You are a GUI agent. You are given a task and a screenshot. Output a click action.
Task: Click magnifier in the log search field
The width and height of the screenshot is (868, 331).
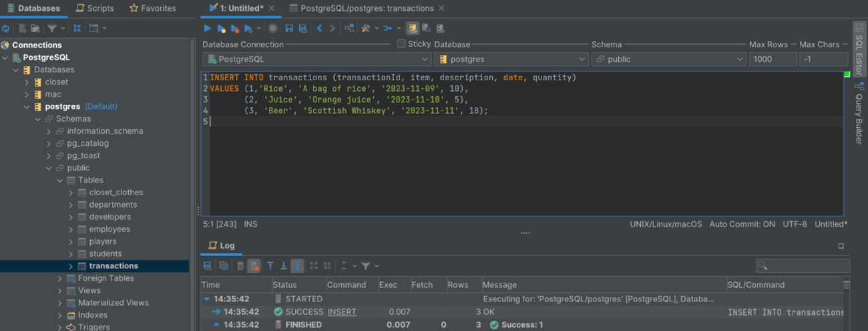763,266
